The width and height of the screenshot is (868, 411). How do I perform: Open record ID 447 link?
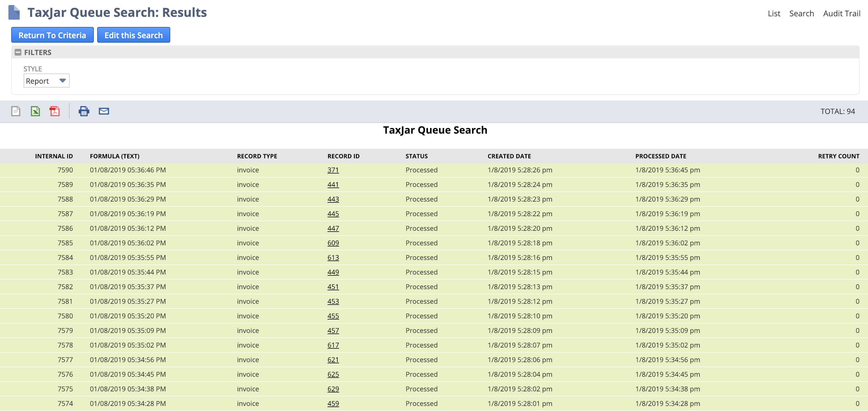pyautogui.click(x=333, y=229)
